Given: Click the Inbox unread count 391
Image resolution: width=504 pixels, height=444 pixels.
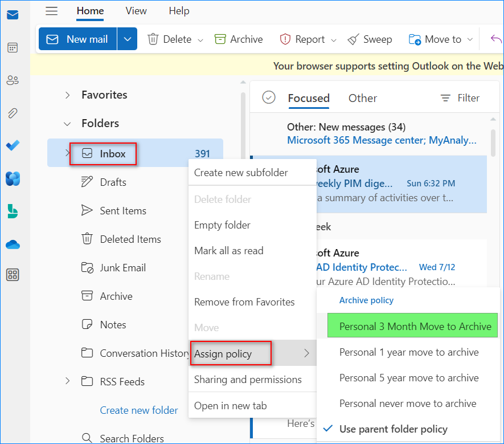Looking at the screenshot, I should pos(202,154).
